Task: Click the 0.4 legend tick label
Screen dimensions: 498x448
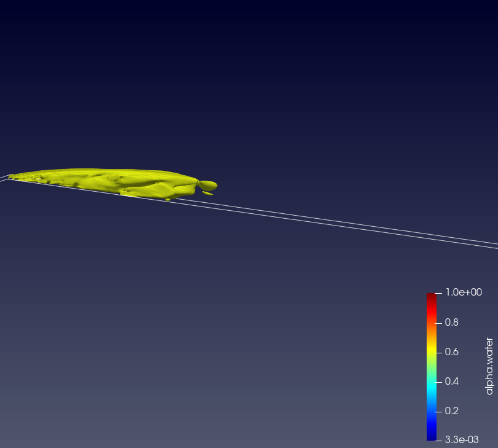Action: 451,381
